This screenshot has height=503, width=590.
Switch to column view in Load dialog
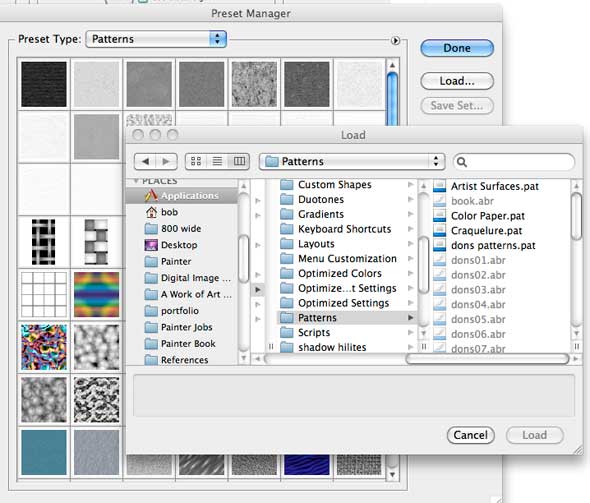[239, 162]
